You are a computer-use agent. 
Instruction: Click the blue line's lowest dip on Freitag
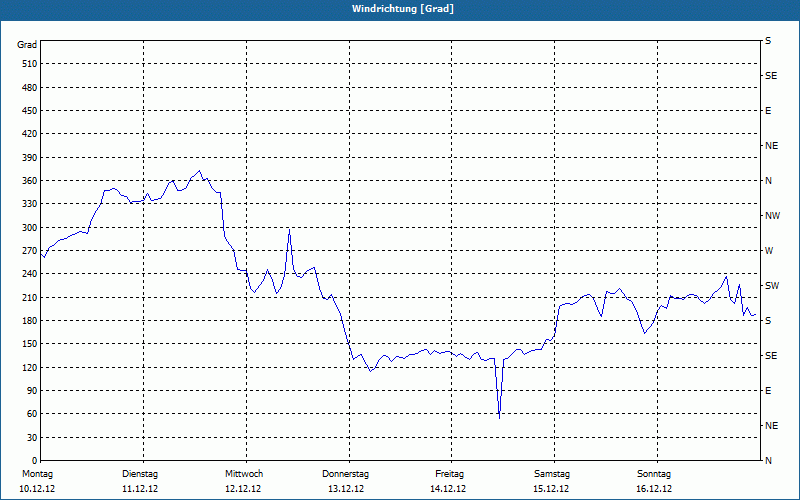point(499,418)
